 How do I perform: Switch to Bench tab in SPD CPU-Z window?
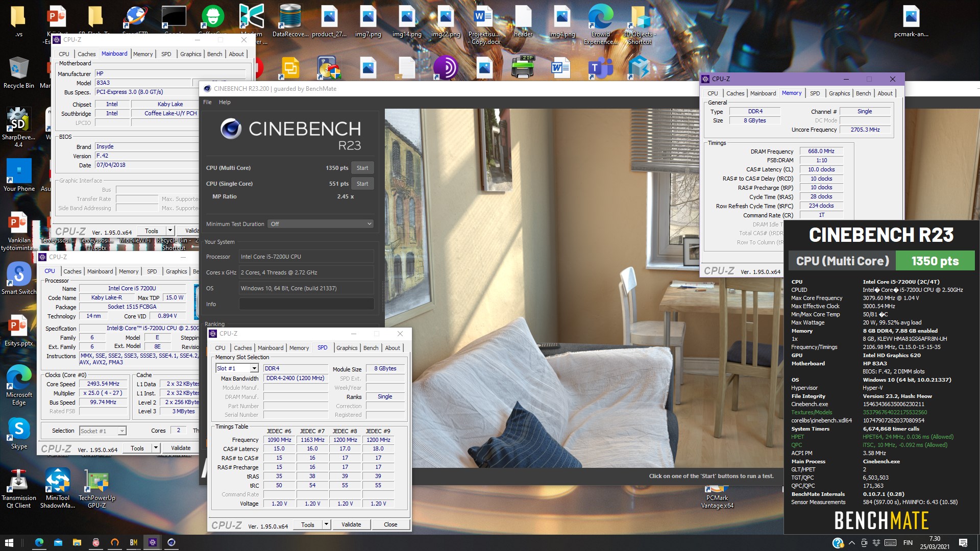371,348
